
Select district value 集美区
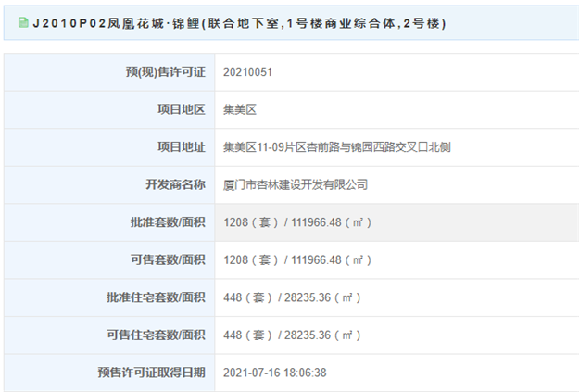pyautogui.click(x=240, y=109)
